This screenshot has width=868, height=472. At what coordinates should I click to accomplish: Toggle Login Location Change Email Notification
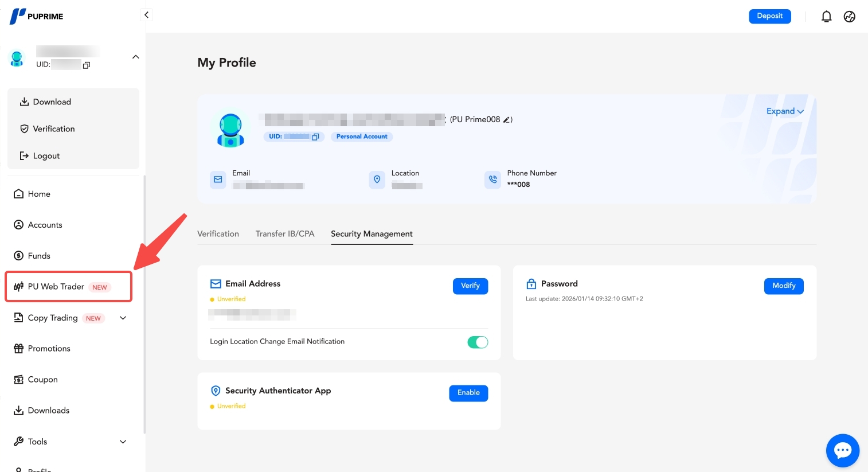(478, 342)
